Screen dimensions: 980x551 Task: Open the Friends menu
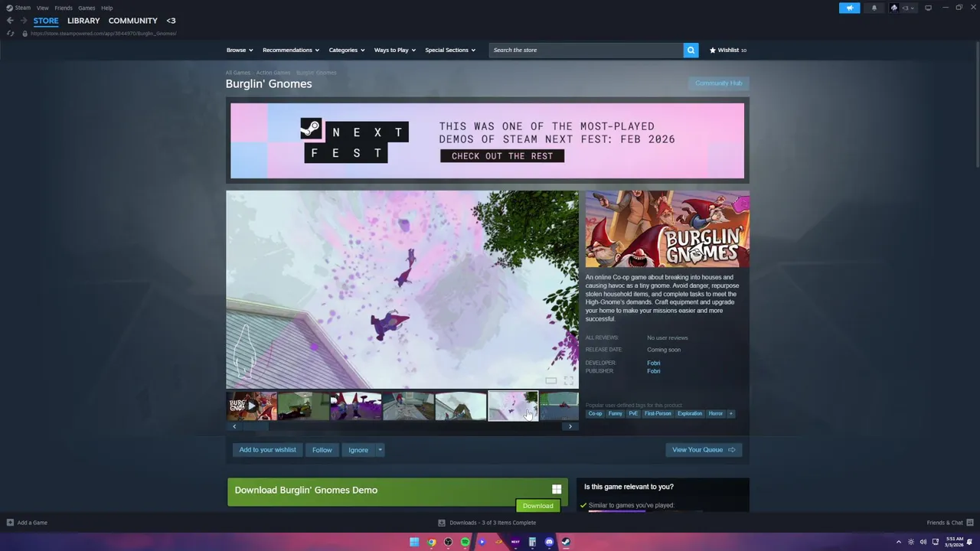64,8
